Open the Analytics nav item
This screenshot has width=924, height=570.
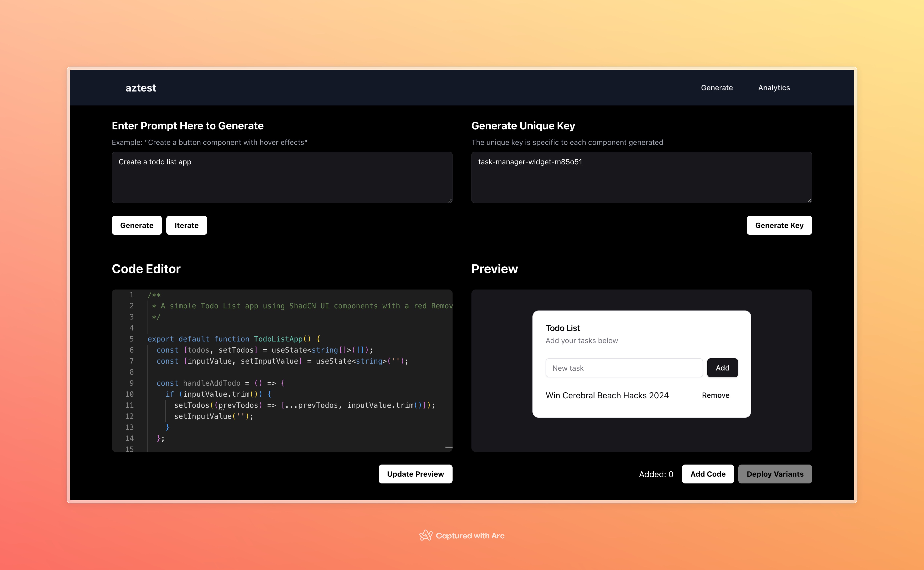point(773,87)
